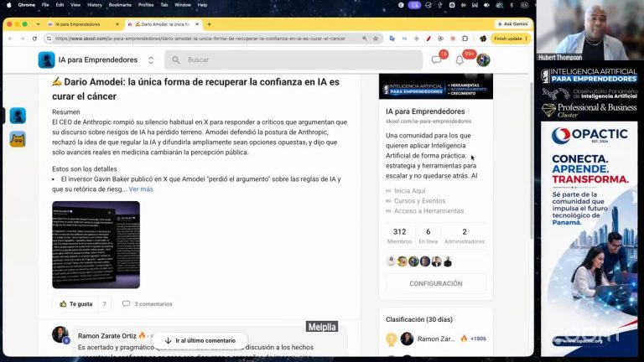Open the chat messages icon
Screen dimensions: 644x362
436,60
